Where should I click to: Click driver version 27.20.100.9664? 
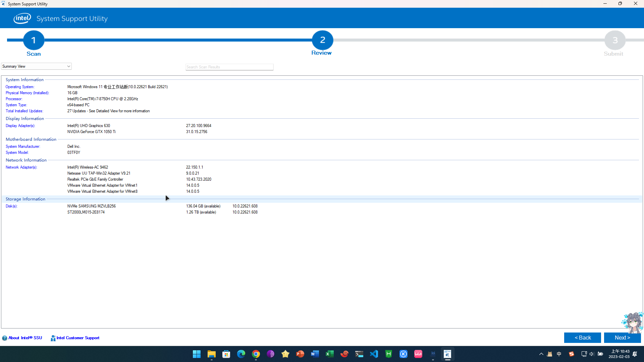pos(199,126)
